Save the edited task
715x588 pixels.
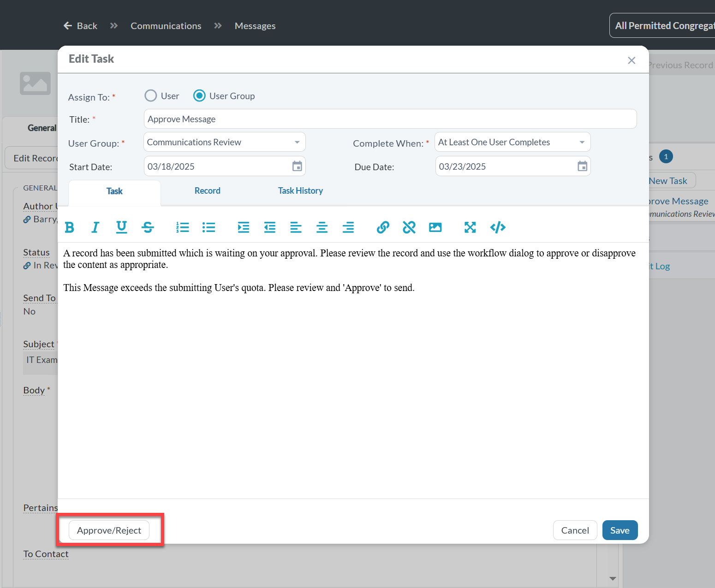click(620, 530)
